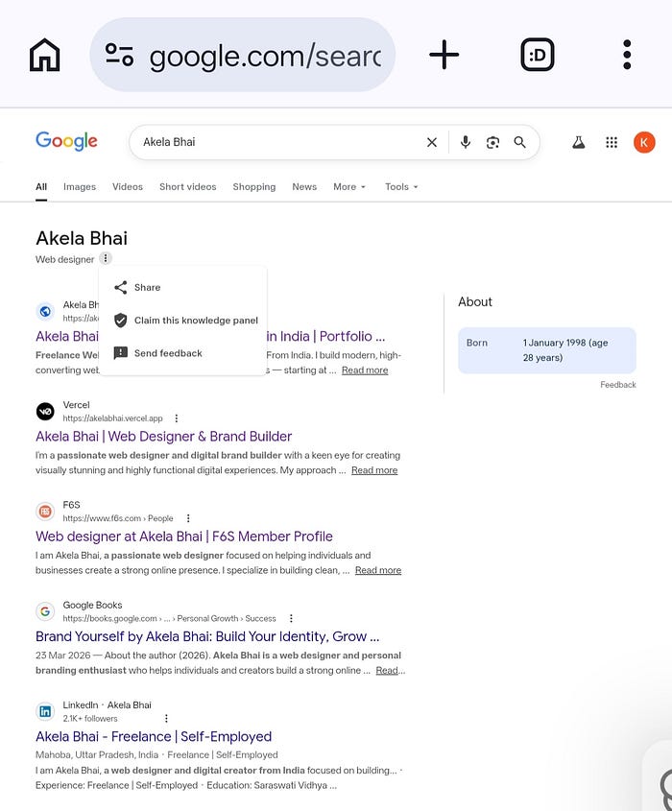Open the F6S Member Profile link

coord(183,537)
